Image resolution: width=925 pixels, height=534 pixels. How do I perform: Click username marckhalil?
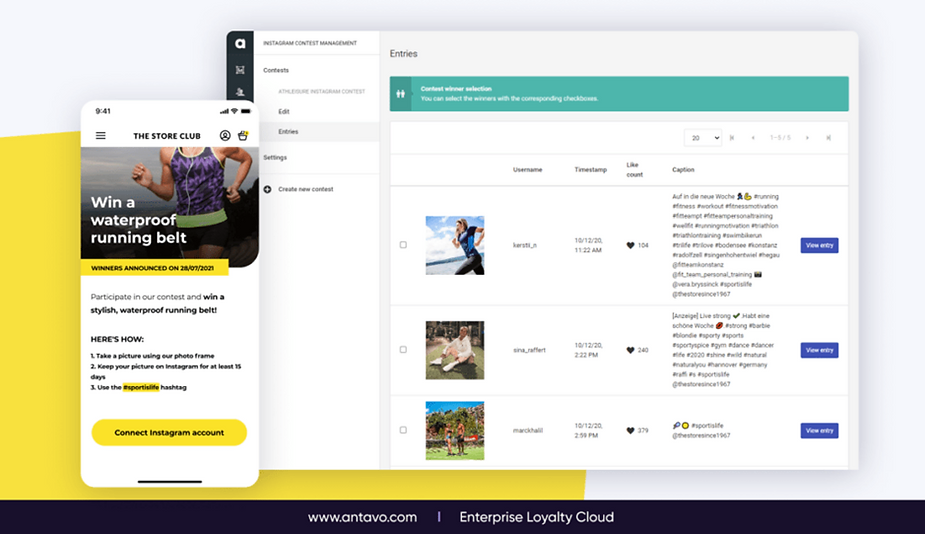[x=527, y=431]
